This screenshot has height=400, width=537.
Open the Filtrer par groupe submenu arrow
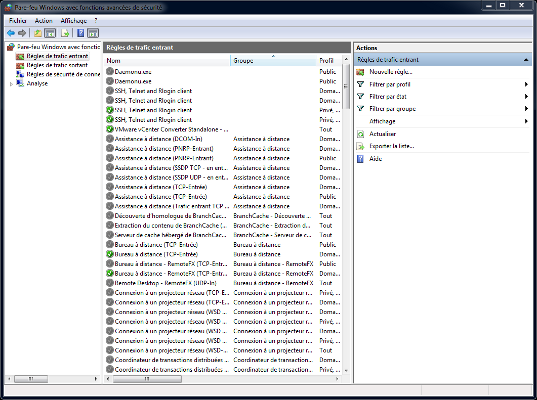526,109
